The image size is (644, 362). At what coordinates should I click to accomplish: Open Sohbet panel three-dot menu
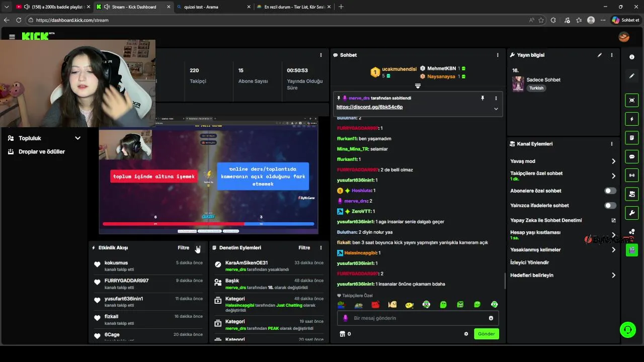coord(498,55)
